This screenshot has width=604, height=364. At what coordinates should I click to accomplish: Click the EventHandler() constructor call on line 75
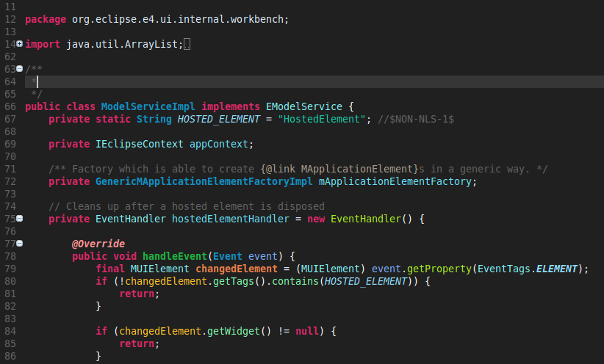(x=371, y=219)
